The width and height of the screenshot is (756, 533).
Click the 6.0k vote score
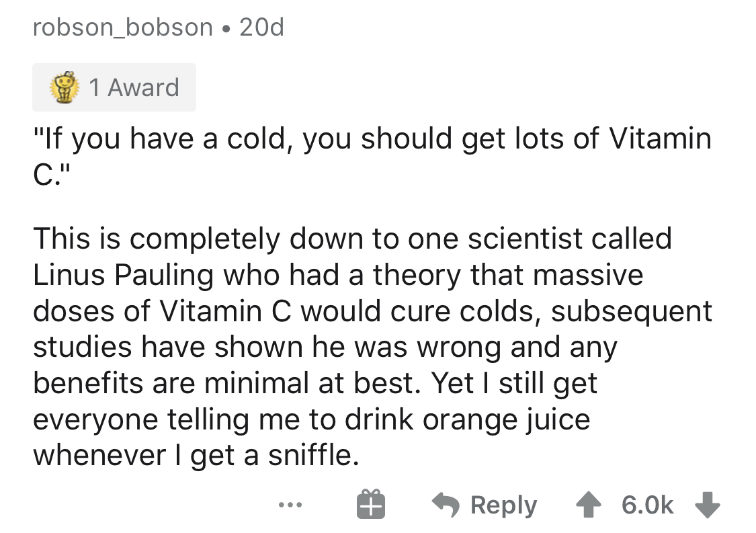coord(647,505)
